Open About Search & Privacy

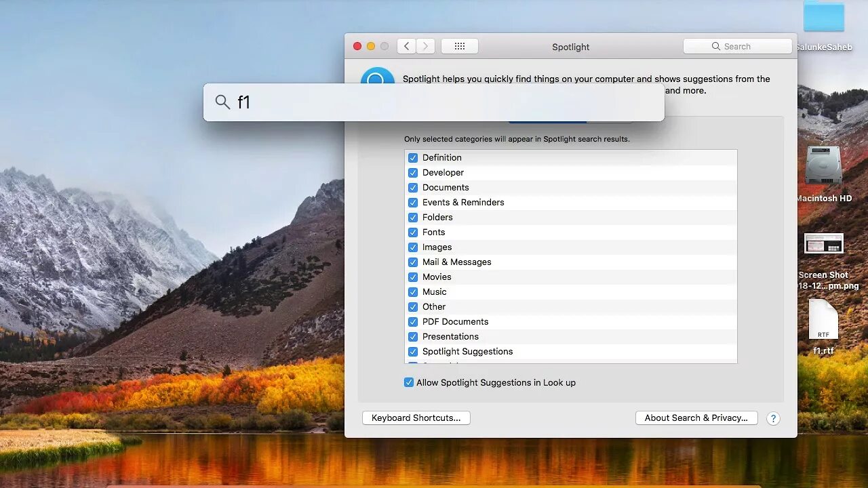tap(696, 418)
